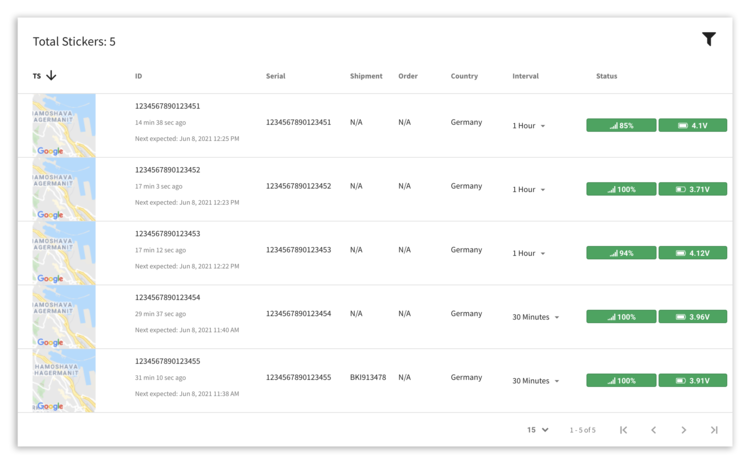The height and width of the screenshot is (464, 750).
Task: Click signal badge in row 1234567890123454
Action: coord(621,317)
